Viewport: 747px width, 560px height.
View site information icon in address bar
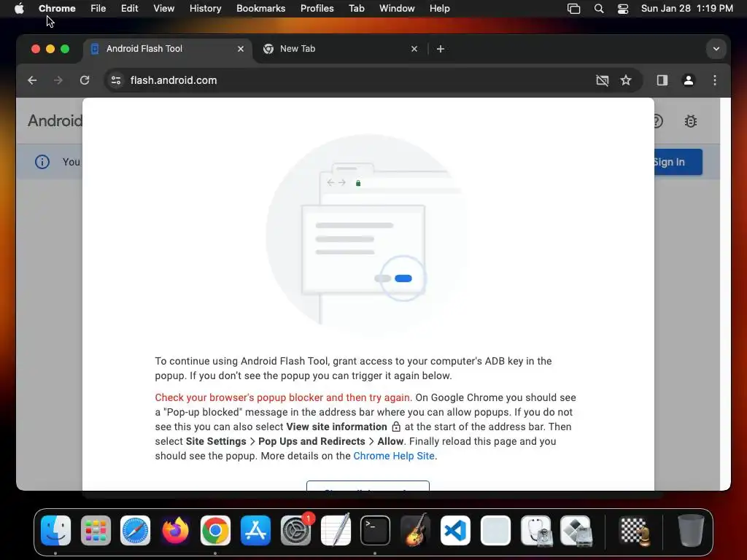tap(116, 80)
